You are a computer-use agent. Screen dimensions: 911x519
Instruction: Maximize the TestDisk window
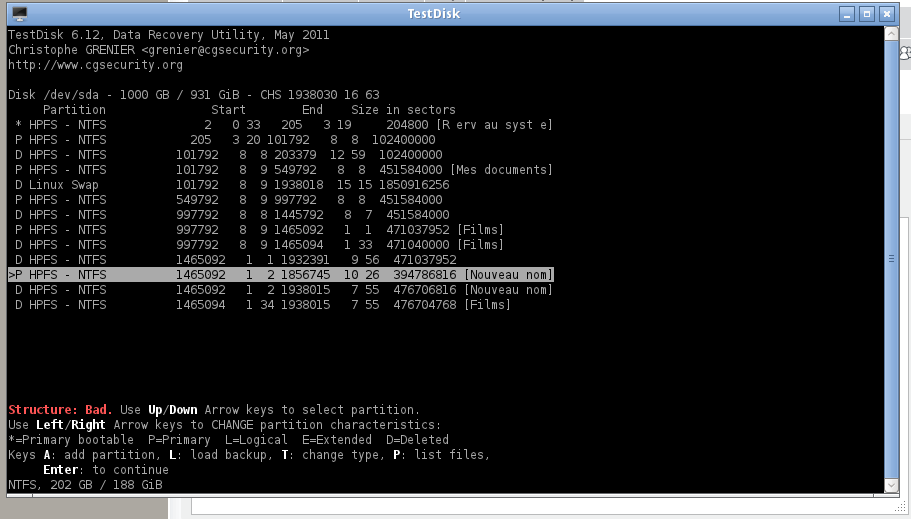[x=867, y=14]
